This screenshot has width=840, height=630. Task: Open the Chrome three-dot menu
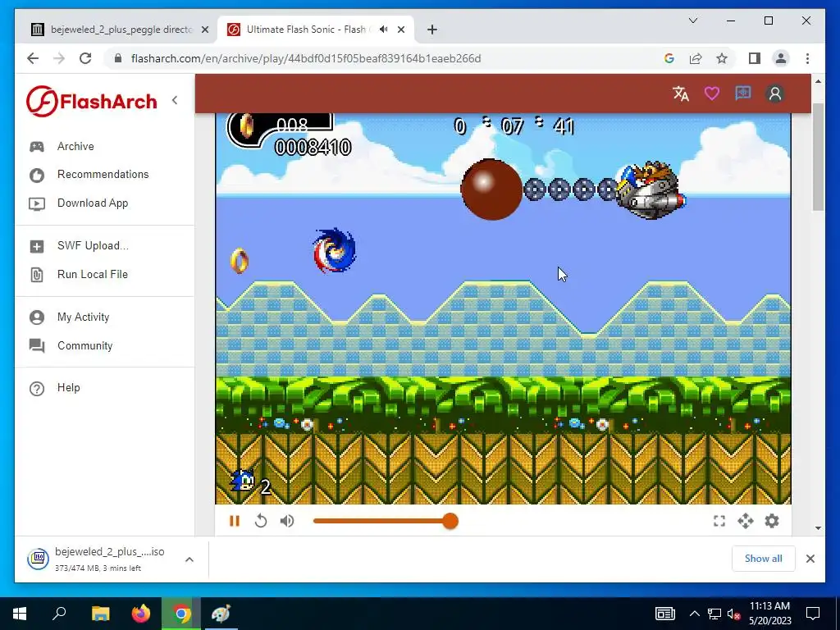pos(807,58)
